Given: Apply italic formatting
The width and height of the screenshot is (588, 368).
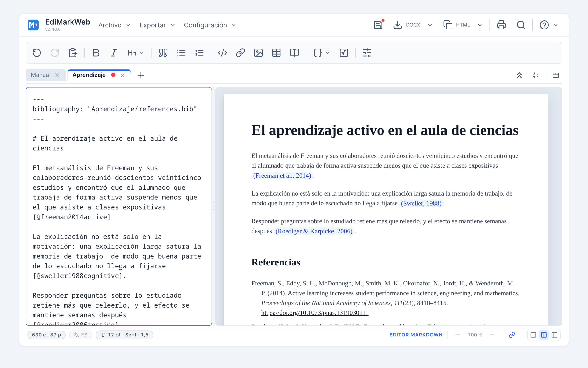Looking at the screenshot, I should 114,53.
